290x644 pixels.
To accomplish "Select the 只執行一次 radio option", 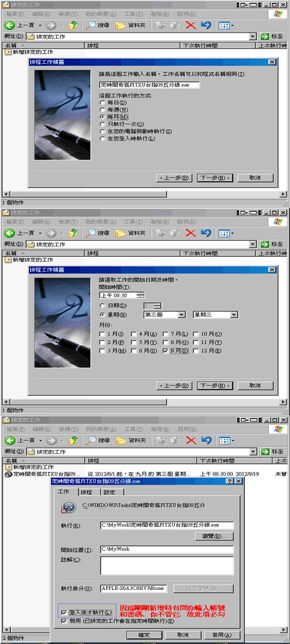I will pos(102,124).
